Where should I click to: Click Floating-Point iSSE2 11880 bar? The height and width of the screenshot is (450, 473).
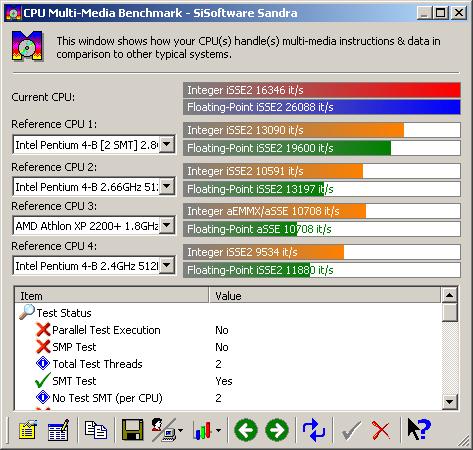[322, 270]
